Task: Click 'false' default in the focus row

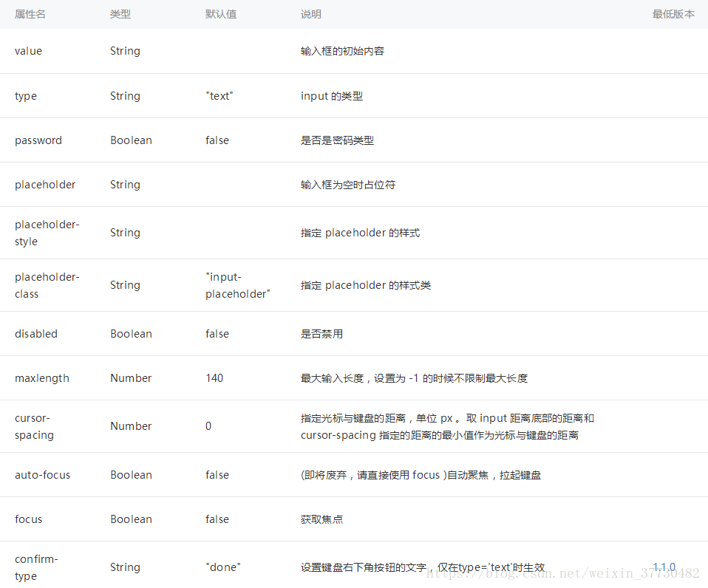Action: pos(217,519)
